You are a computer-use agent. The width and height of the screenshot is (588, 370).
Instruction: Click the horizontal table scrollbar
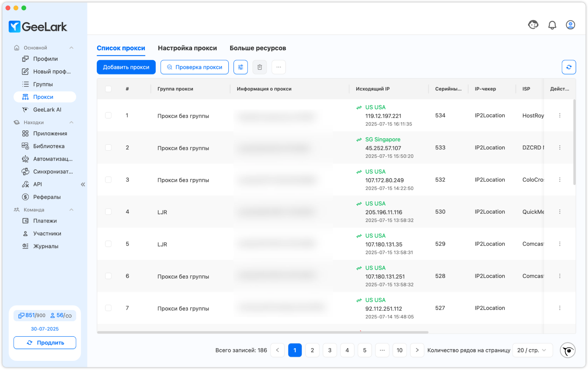click(x=262, y=332)
